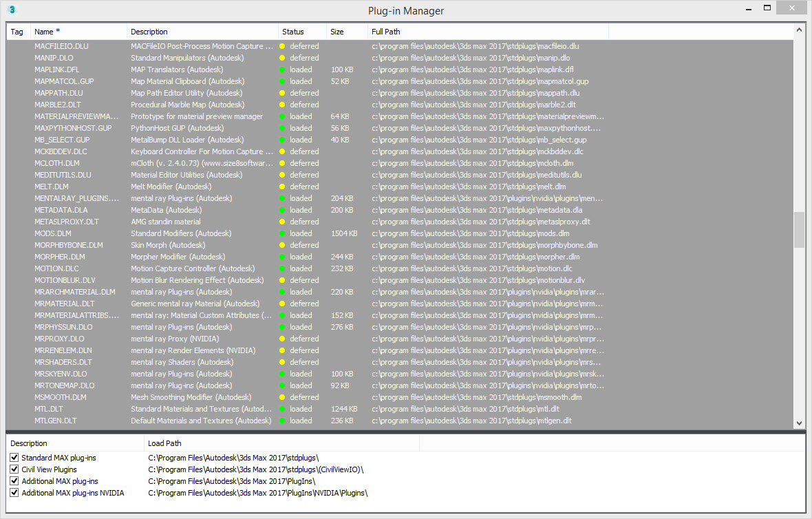Click the PlugIns\NVIDIA\Plugins\ load path

(x=258, y=493)
